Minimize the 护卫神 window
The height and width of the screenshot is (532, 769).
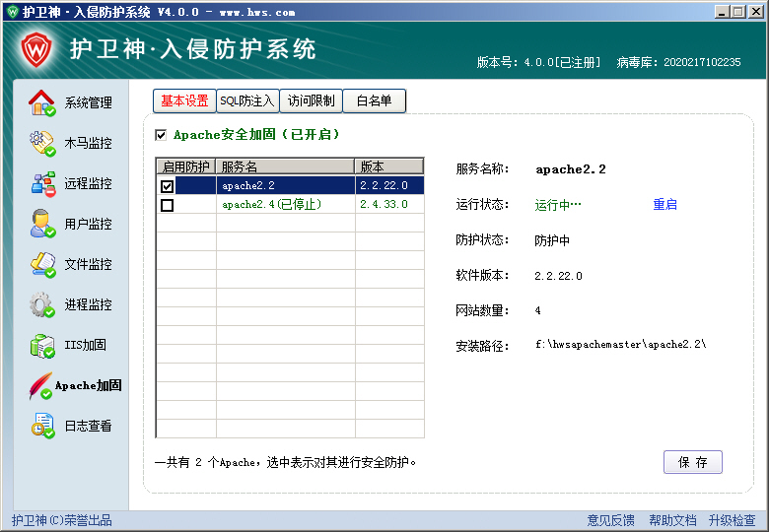(x=721, y=11)
